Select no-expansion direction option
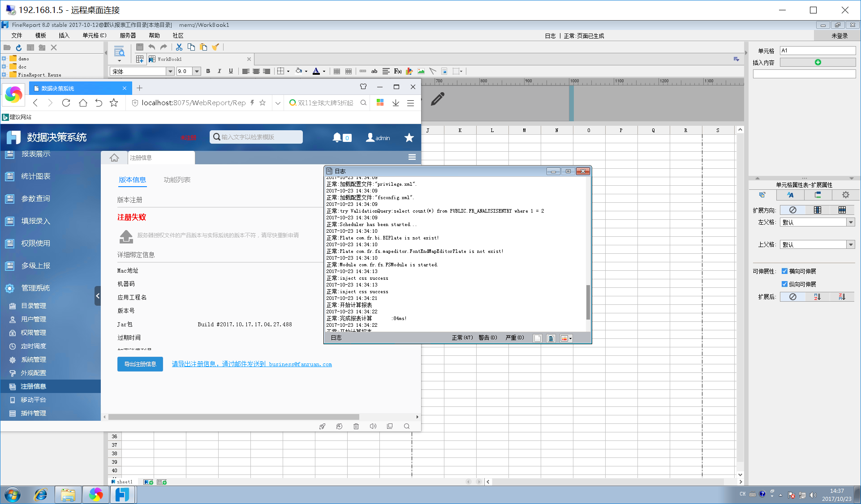 pyautogui.click(x=792, y=210)
